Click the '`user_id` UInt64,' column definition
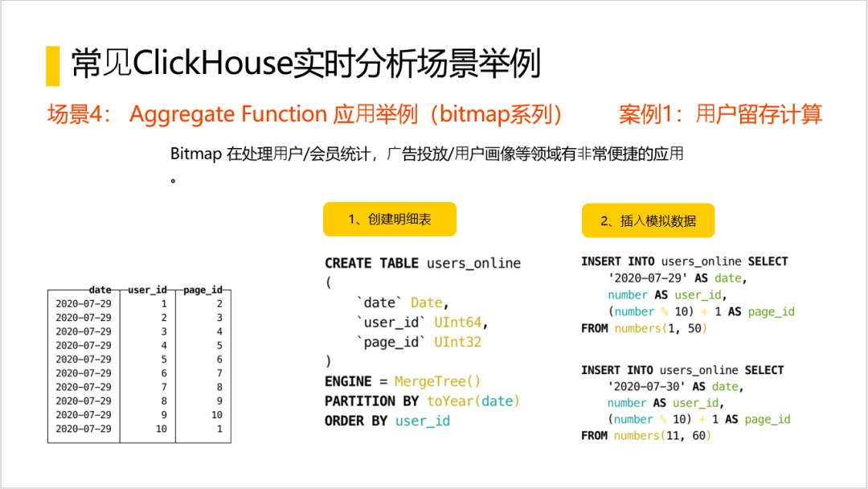The height and width of the screenshot is (489, 868). (423, 323)
